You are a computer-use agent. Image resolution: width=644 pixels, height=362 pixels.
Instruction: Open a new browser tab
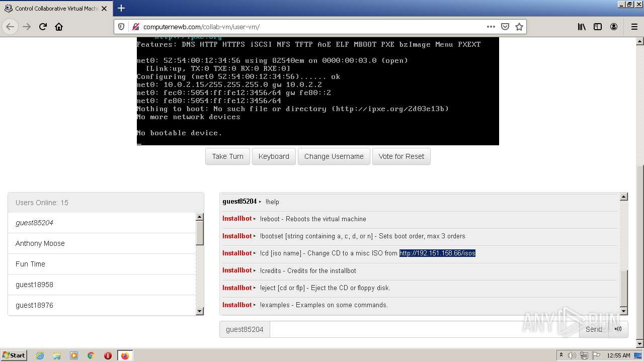click(121, 8)
